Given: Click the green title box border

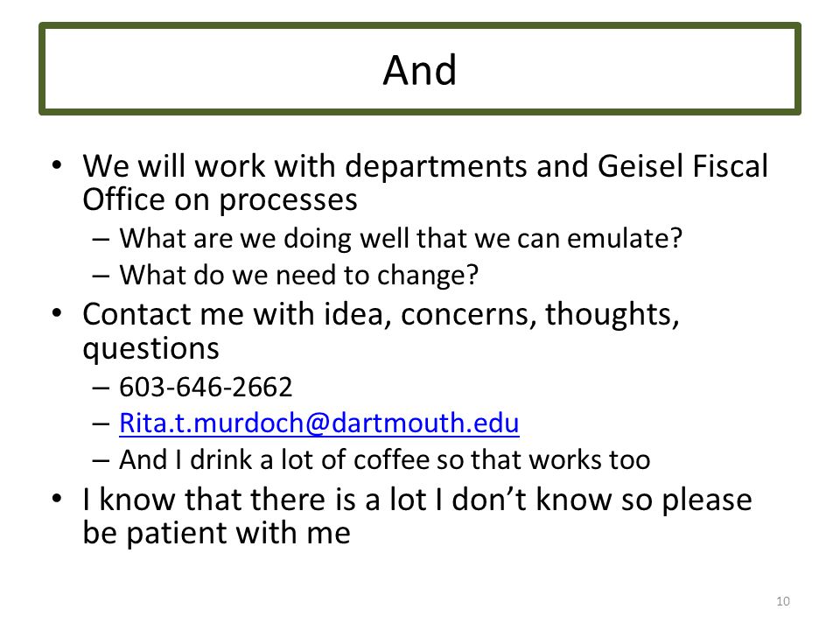Looking at the screenshot, I should pos(420,24).
